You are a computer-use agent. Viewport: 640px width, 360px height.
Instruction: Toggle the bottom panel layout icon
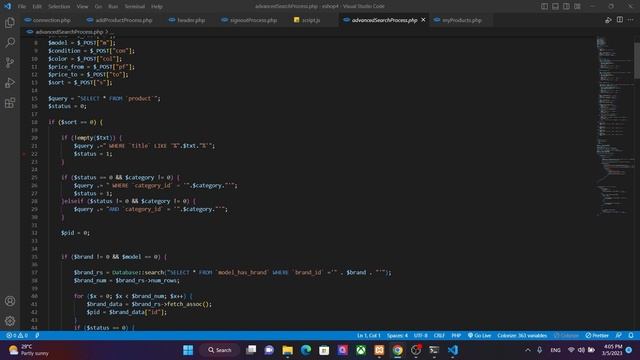click(556, 6)
